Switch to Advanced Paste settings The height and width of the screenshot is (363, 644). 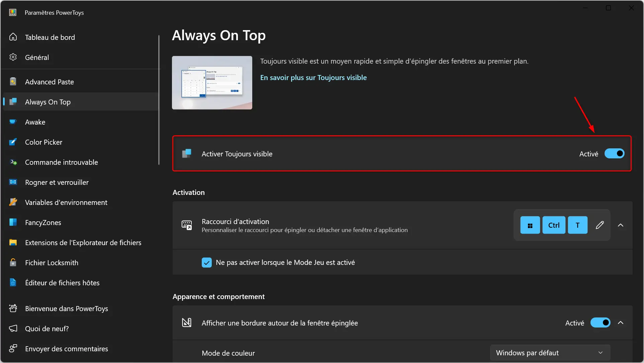[80, 82]
